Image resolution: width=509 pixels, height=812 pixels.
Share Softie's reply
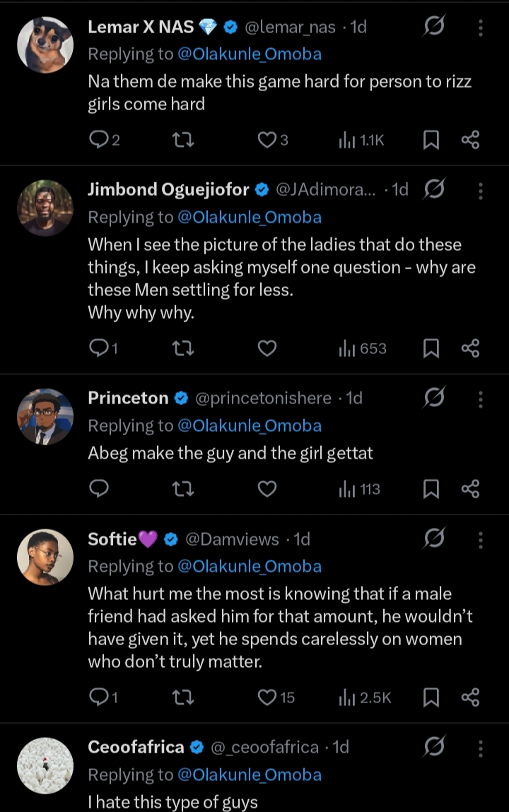471,698
